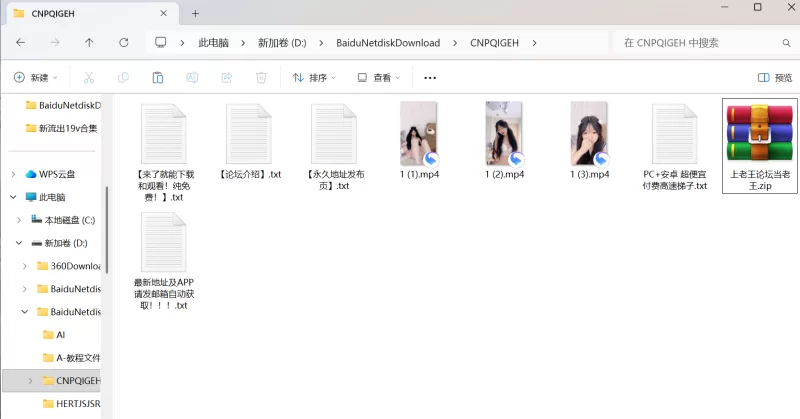800x419 pixels.
Task: Click 新加卷 (D:) in the breadcrumb
Action: tap(282, 43)
